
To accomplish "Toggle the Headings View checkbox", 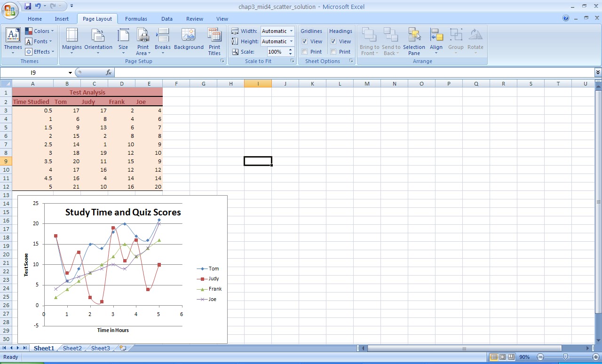I will [x=333, y=41].
